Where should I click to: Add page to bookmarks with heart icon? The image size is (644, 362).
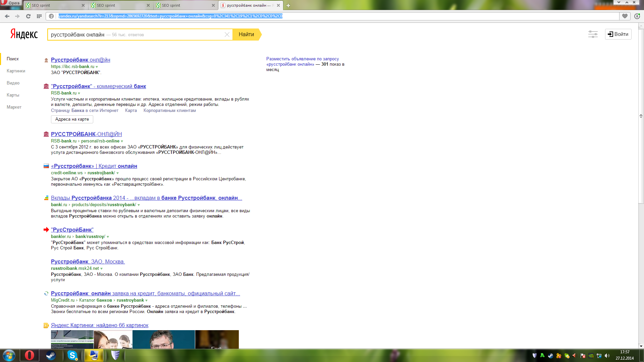point(625,16)
